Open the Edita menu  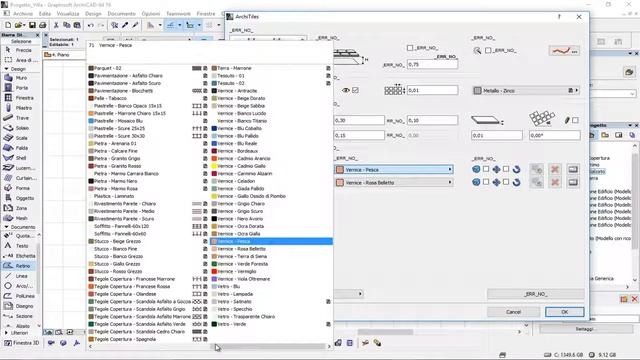44,14
